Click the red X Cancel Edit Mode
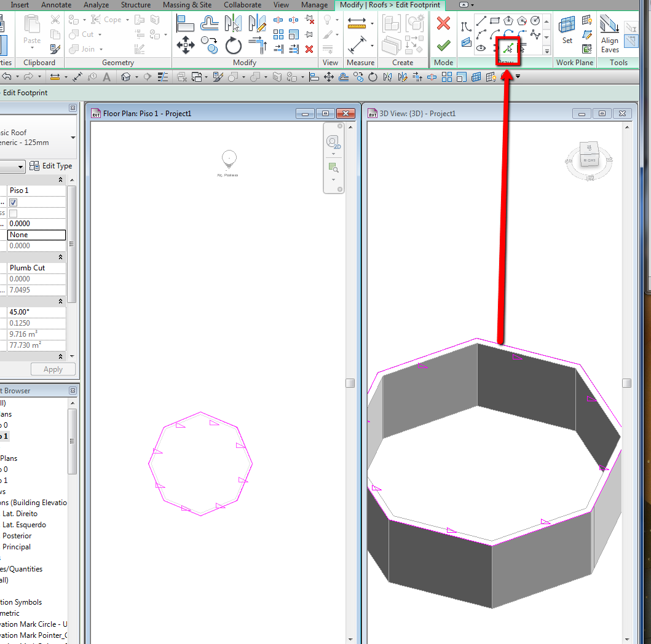This screenshot has width=651, height=644. click(443, 24)
